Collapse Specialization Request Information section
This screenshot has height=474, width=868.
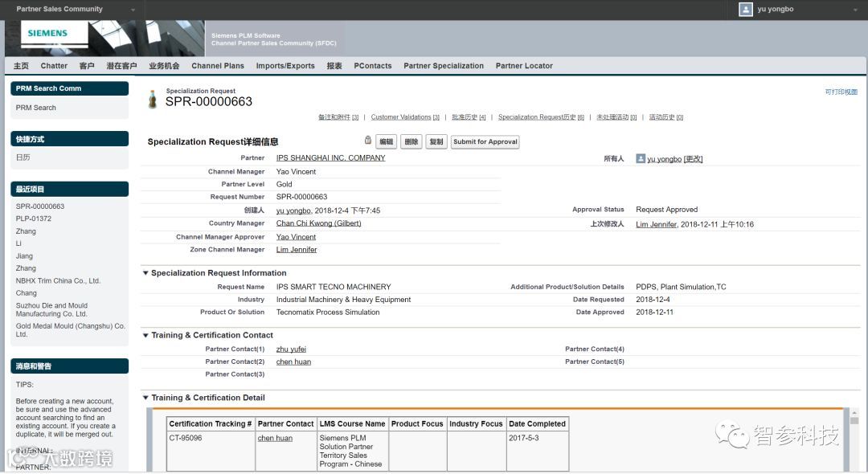coord(145,273)
